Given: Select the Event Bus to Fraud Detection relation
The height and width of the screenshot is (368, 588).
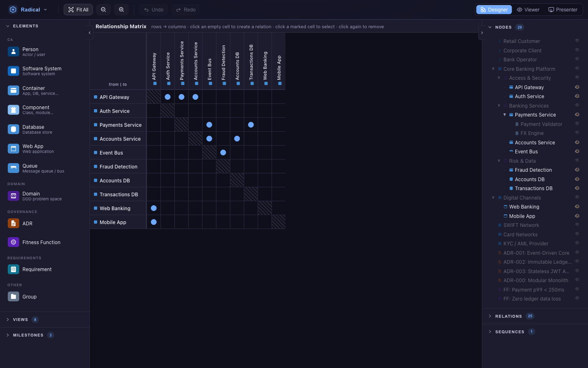Looking at the screenshot, I should coord(223,153).
